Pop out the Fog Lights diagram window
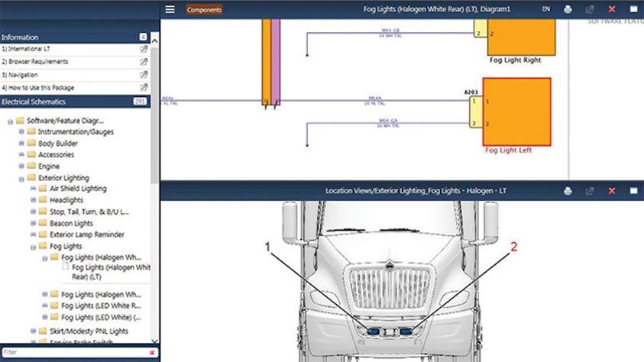This screenshot has height=362, width=644. coord(589,9)
